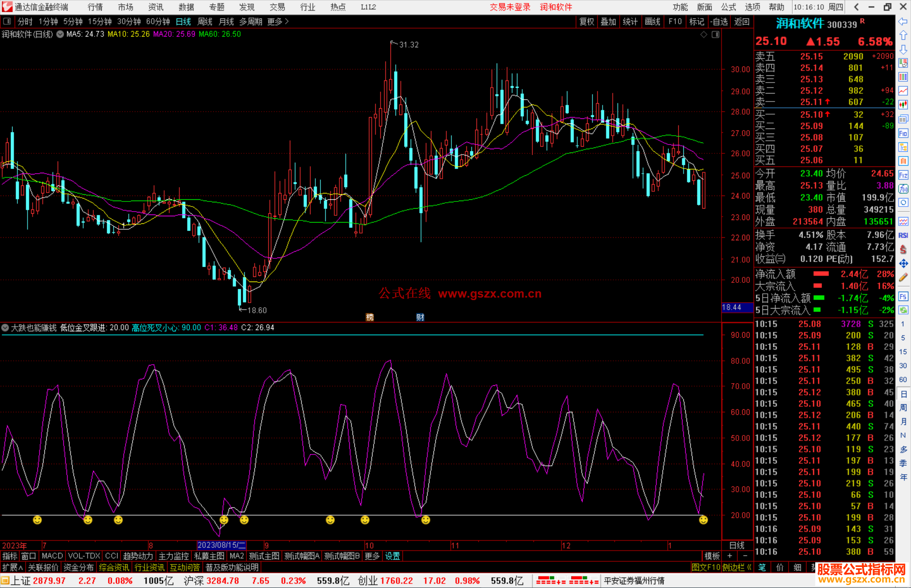
Task: Collapse the 侧边栏 side panel
Action: (737, 567)
